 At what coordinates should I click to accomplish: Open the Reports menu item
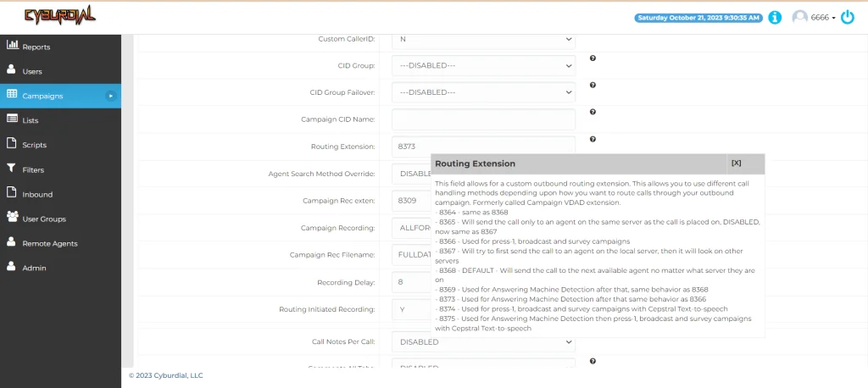tap(60, 47)
